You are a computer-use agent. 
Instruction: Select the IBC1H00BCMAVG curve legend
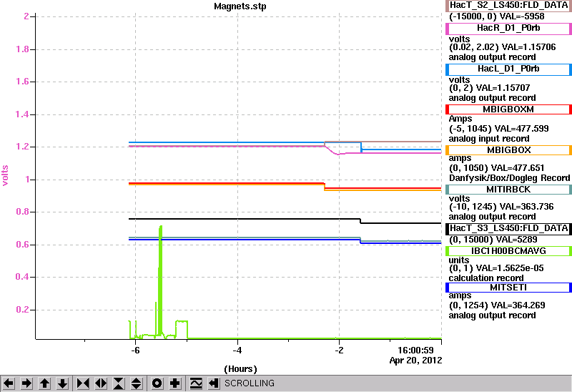(508, 251)
